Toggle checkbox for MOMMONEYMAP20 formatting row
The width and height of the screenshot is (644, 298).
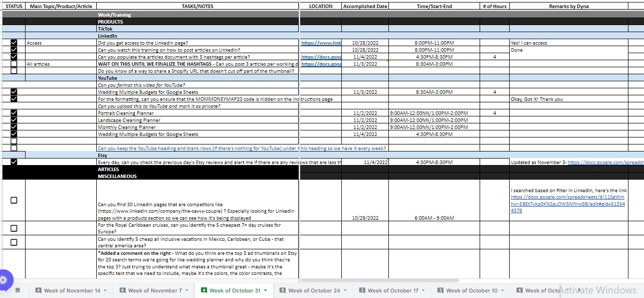[x=14, y=99]
